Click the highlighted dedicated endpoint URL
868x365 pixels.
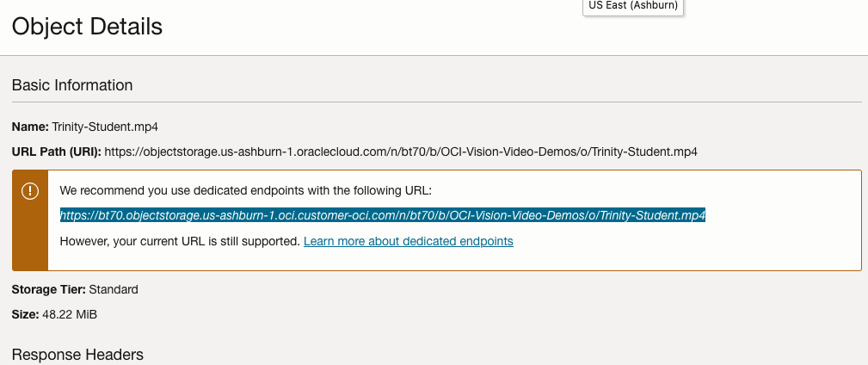pos(383,215)
